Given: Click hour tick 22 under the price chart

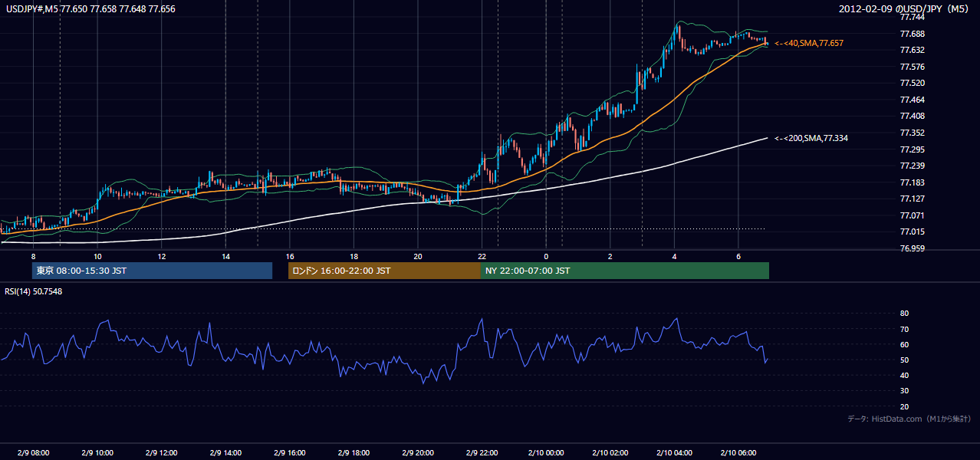Looking at the screenshot, I should (x=482, y=256).
